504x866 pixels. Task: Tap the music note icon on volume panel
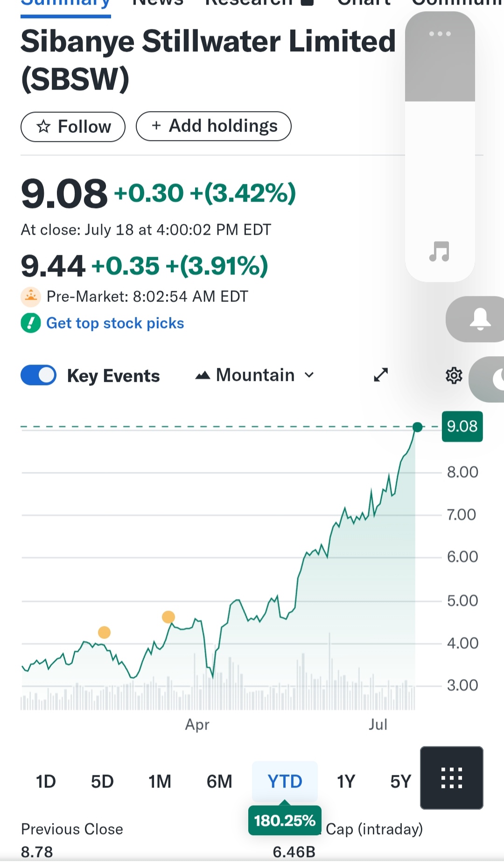click(440, 252)
